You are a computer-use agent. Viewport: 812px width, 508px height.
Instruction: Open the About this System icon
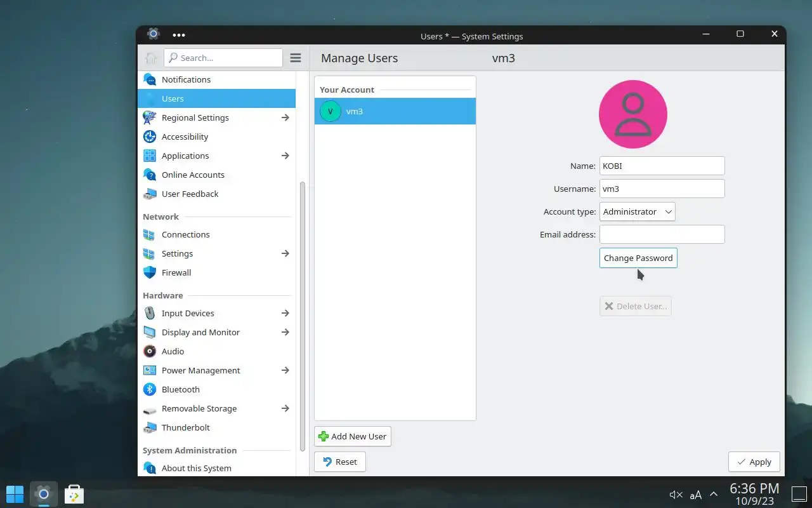[150, 468]
